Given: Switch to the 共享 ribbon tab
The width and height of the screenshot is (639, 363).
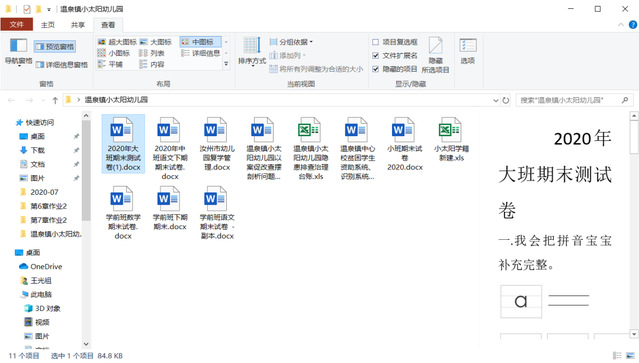Looking at the screenshot, I should (x=78, y=25).
